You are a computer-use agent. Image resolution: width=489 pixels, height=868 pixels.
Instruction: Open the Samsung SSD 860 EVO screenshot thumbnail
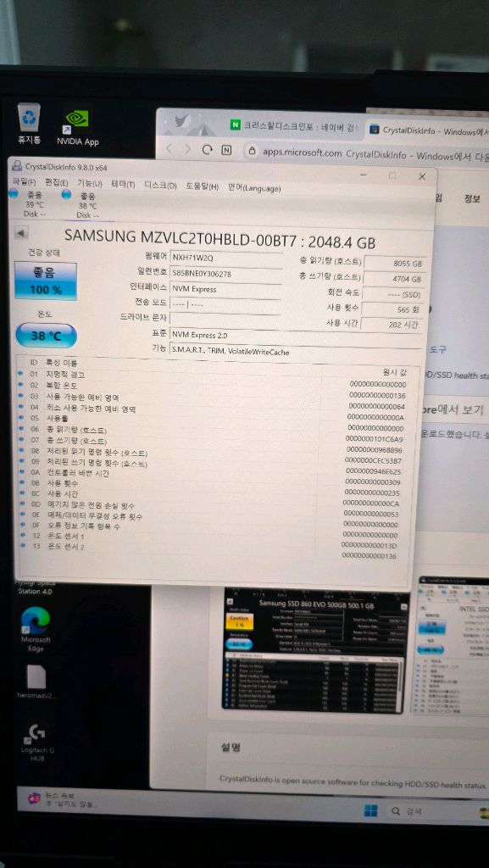click(315, 650)
